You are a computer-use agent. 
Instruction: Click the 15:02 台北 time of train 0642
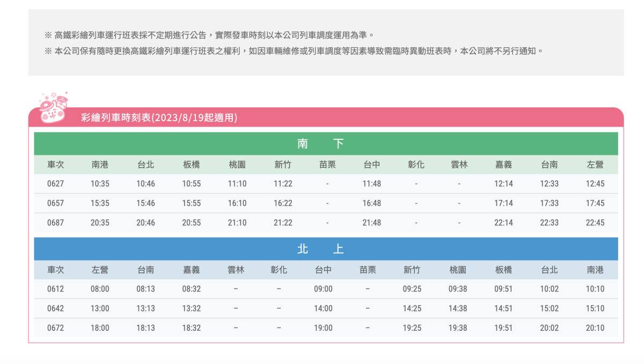pos(549,308)
